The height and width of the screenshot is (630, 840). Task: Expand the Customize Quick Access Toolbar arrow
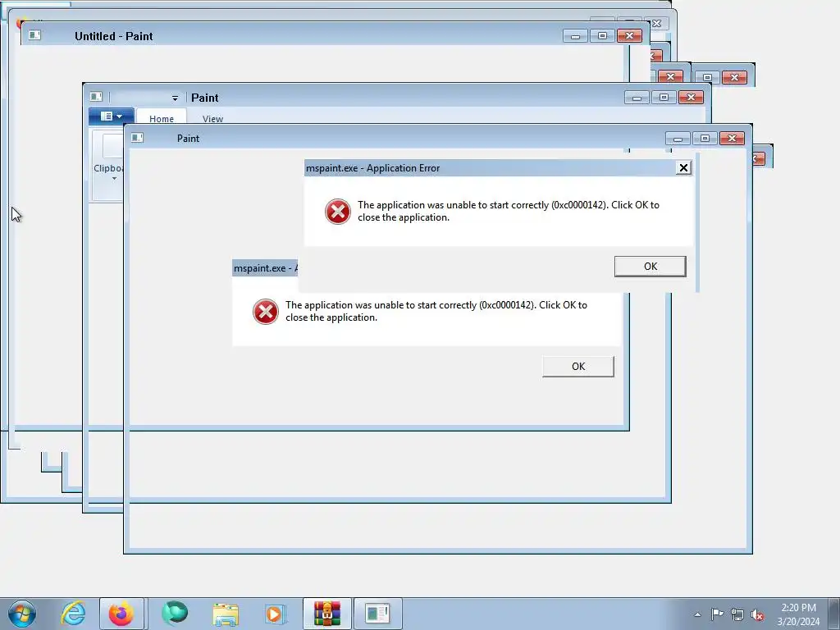point(175,98)
